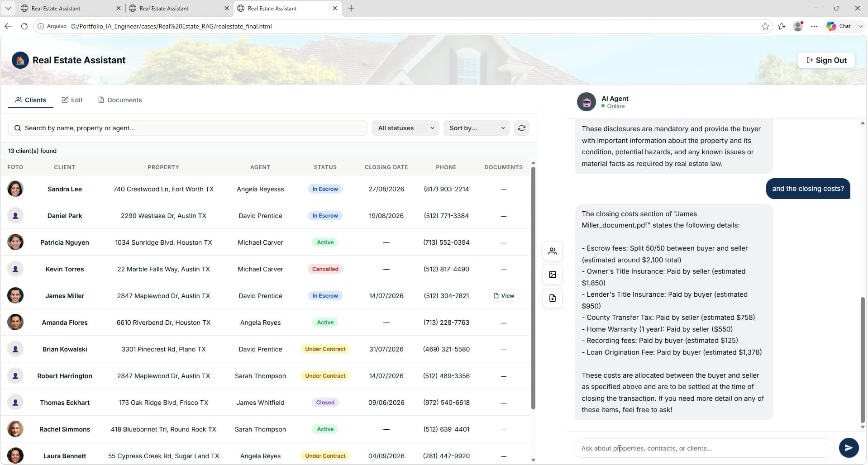Switch to the Clients tab
The image size is (868, 465).
[31, 100]
